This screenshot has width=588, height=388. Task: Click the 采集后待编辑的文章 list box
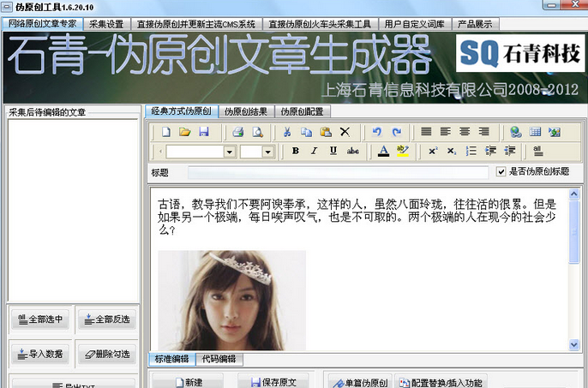[73, 211]
